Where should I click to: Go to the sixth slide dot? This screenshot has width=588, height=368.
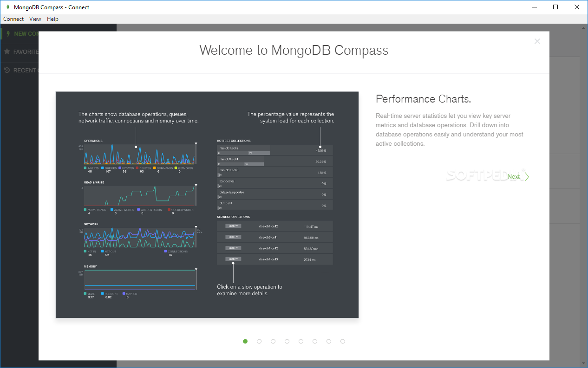[x=315, y=342]
